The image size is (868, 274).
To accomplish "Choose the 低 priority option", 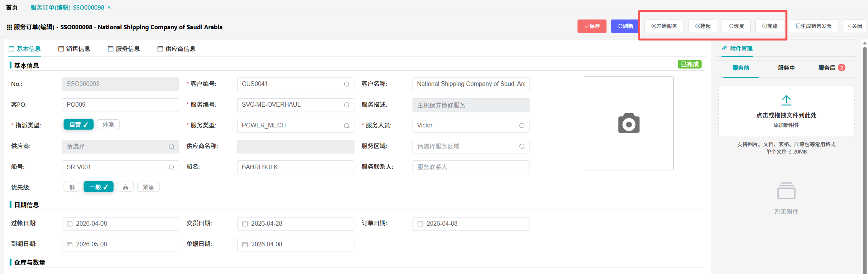I will tap(72, 187).
